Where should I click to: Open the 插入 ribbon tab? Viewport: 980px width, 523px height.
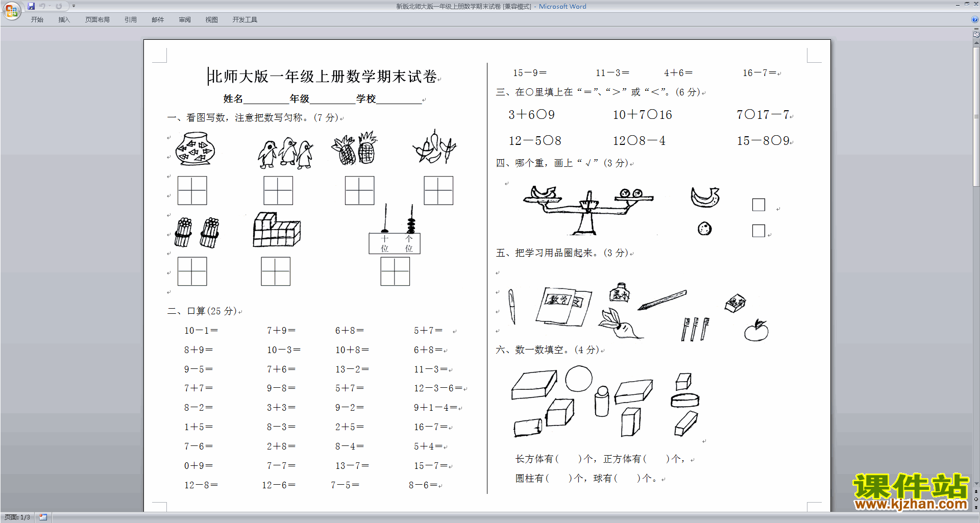click(x=64, y=20)
